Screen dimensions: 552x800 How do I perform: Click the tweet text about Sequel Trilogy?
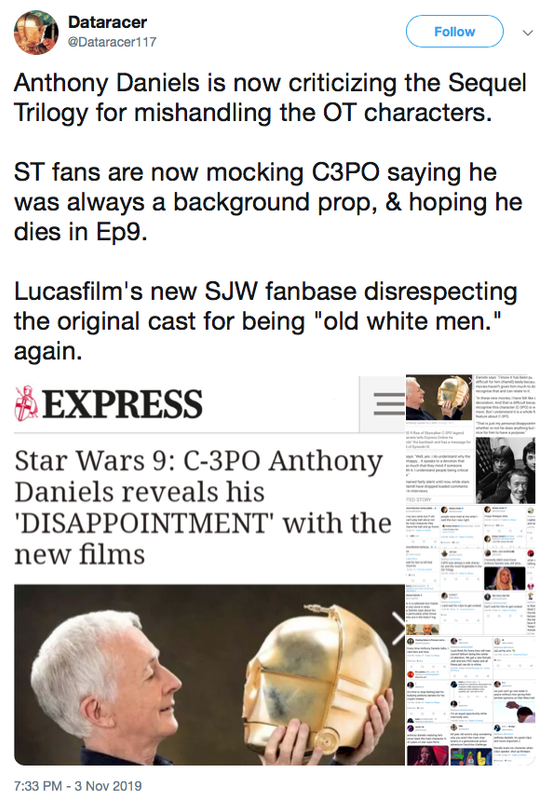pos(270,97)
